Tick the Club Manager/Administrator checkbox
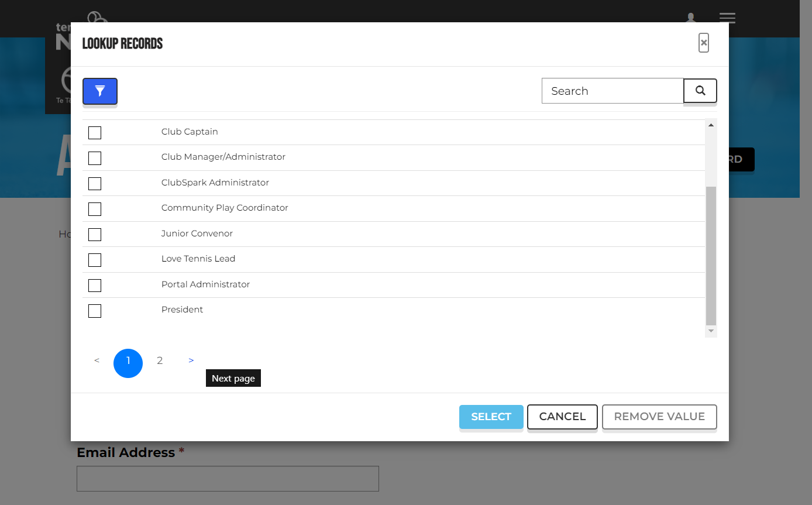 coord(95,158)
